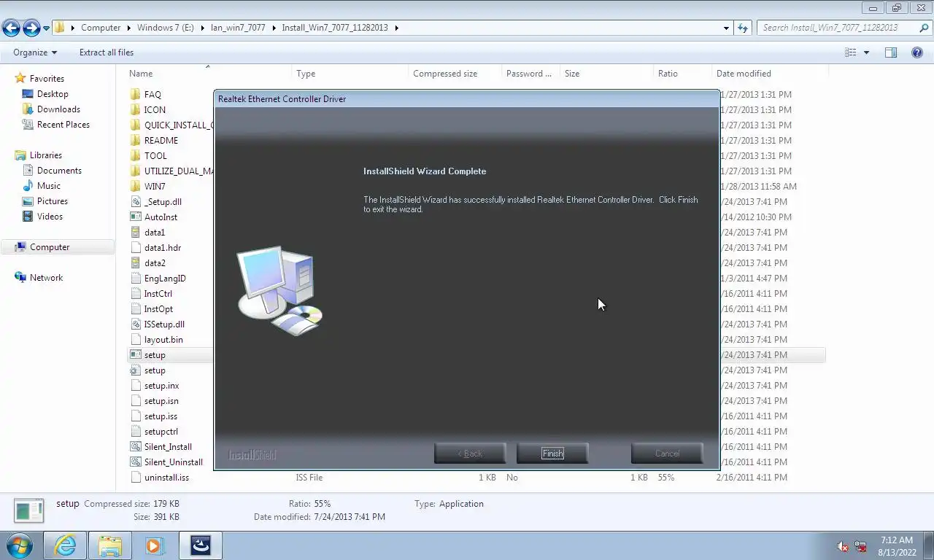Click Windows Media Player taskbar icon
The height and width of the screenshot is (560, 934).
coord(154,545)
